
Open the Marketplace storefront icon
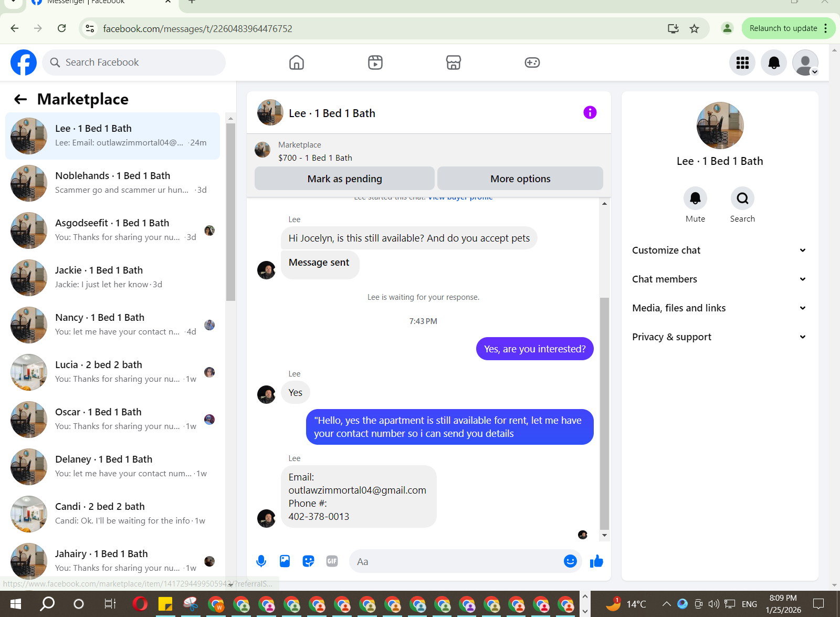coord(454,62)
